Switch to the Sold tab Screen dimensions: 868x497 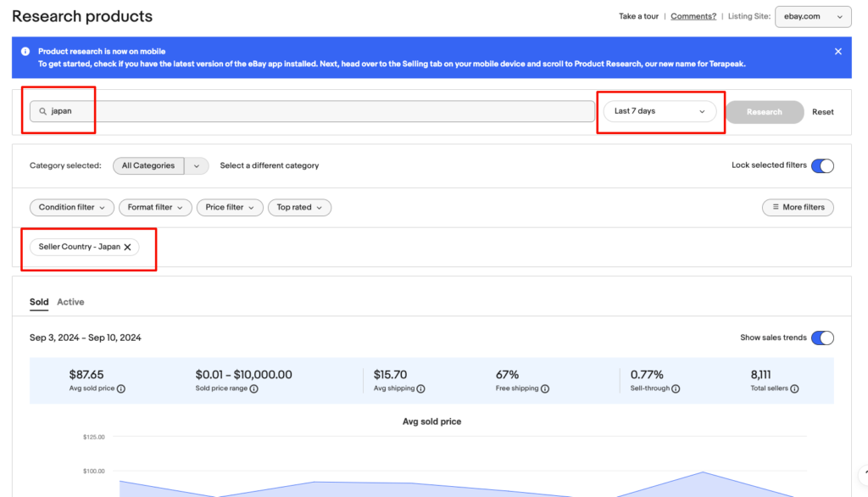39,302
